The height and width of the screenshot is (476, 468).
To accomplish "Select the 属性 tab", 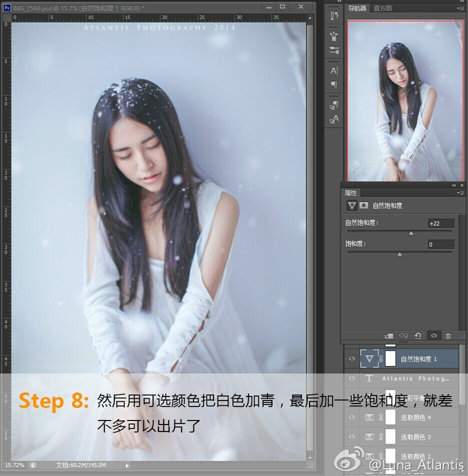I will tap(351, 193).
